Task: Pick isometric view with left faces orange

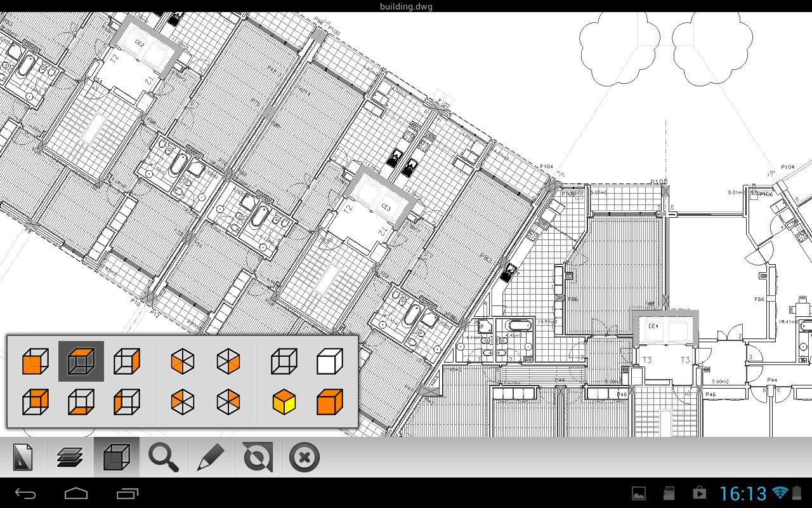Action: [x=183, y=361]
